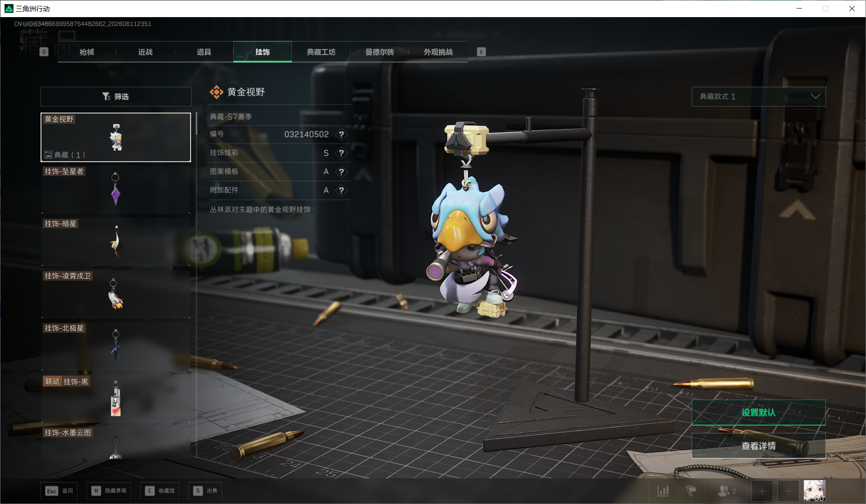Viewport: 866px width, 504px height.
Task: Open the 外观挑战 tab
Action: [x=438, y=52]
